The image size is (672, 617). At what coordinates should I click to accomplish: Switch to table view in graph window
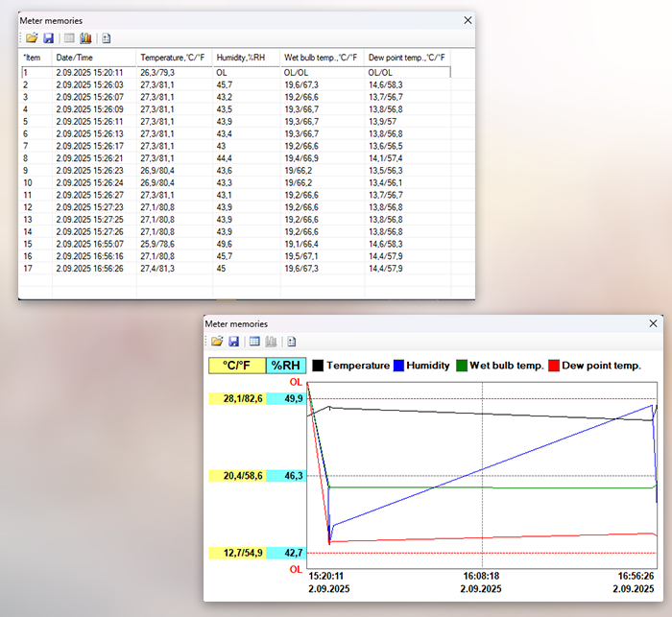[254, 341]
